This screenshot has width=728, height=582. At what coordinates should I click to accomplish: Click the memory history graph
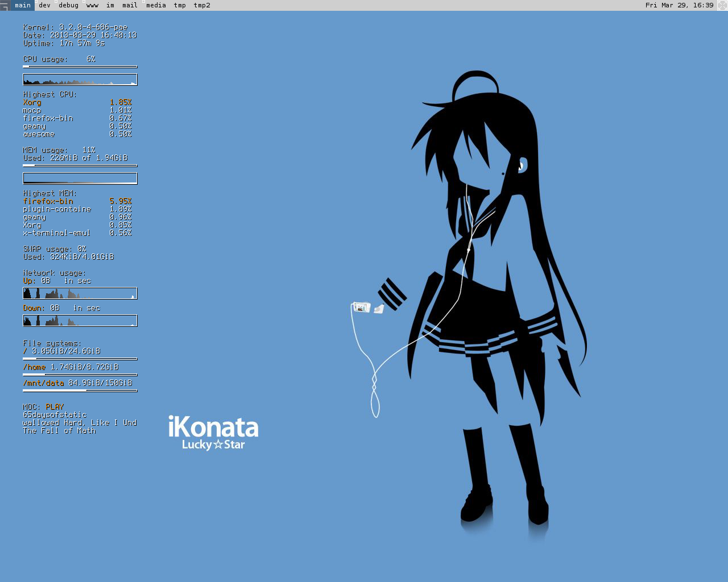tap(80, 178)
